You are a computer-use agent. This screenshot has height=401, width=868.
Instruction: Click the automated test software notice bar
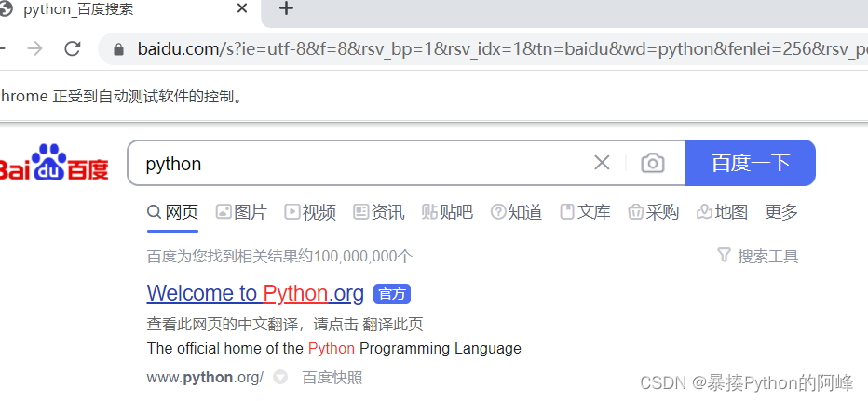click(434, 96)
